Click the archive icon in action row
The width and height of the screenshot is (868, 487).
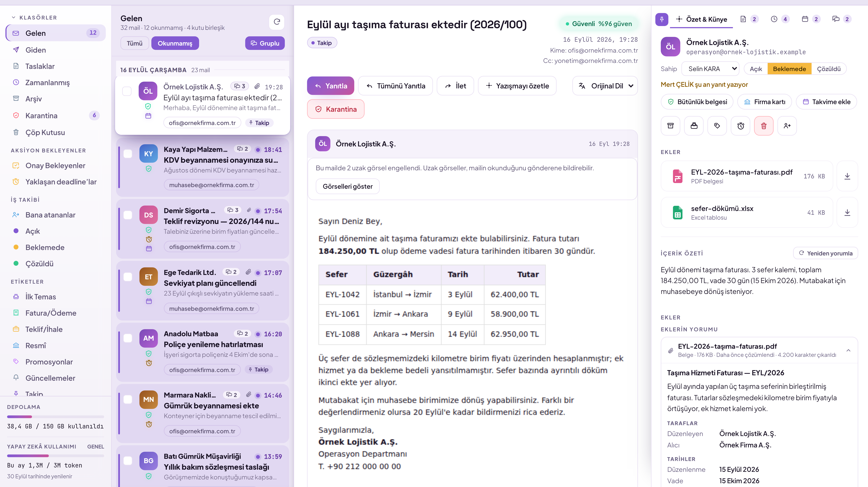671,126
